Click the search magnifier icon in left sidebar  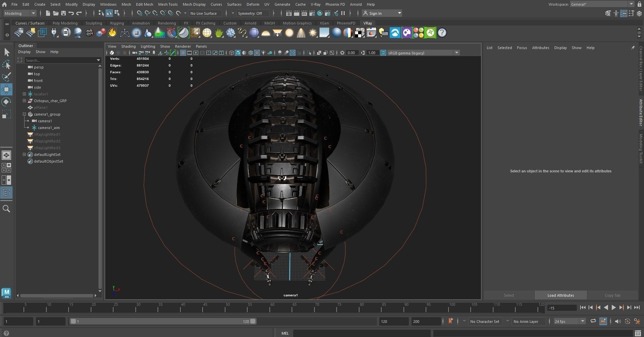[6, 209]
